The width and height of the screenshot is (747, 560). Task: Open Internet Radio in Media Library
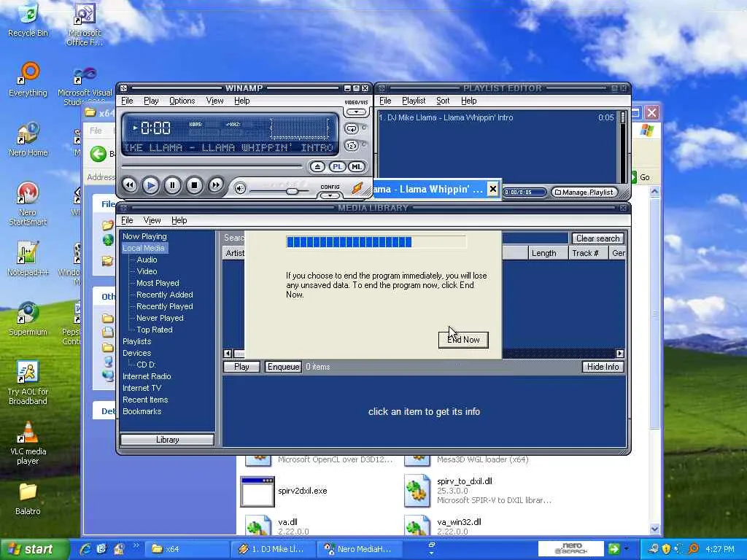147,376
